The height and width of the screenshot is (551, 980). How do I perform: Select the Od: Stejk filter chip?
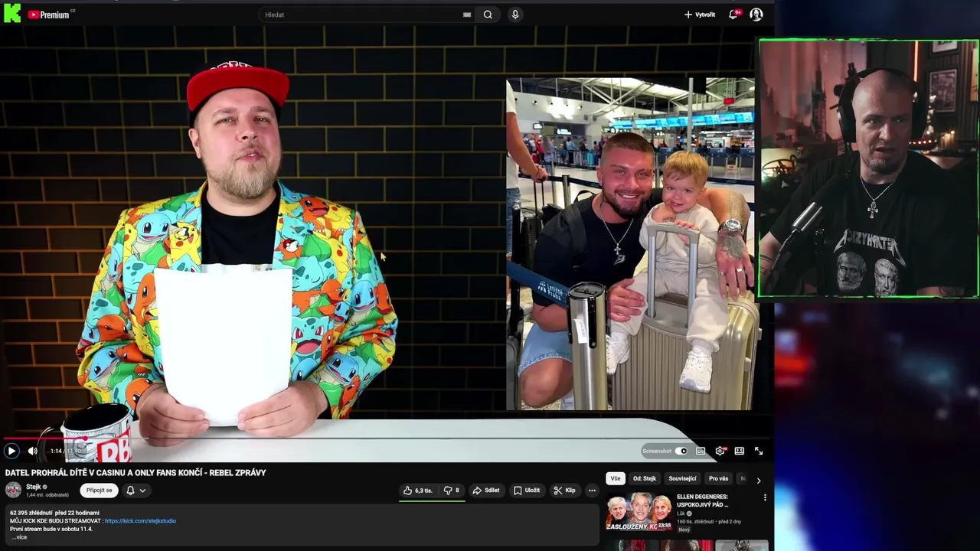click(x=645, y=478)
